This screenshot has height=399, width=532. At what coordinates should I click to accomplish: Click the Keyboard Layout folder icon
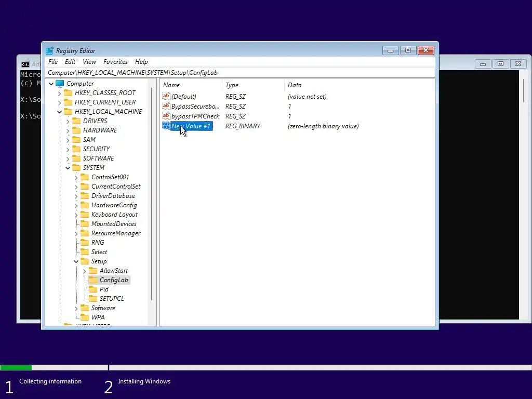pyautogui.click(x=85, y=215)
